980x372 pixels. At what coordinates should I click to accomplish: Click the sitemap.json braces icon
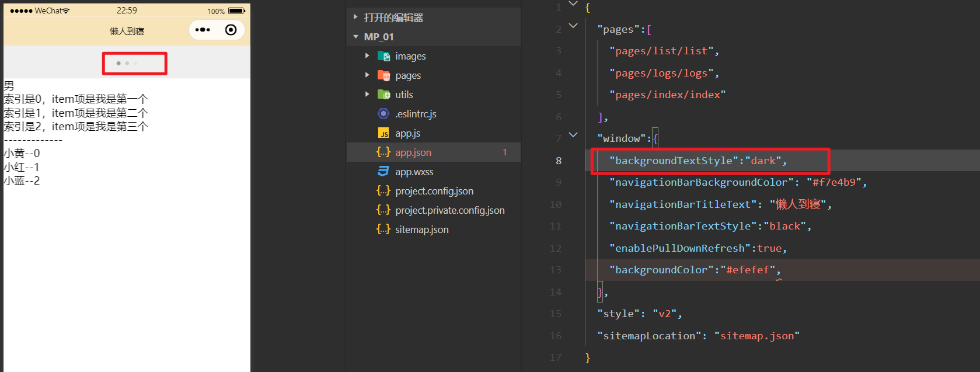tap(383, 230)
